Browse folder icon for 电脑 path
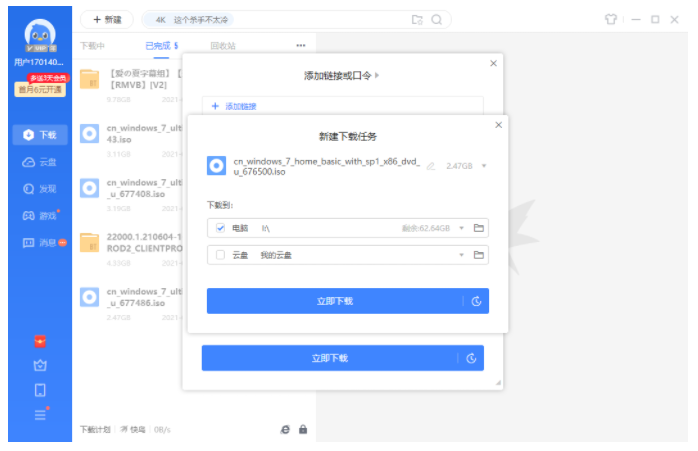Image resolution: width=698 pixels, height=451 pixels. 479,228
